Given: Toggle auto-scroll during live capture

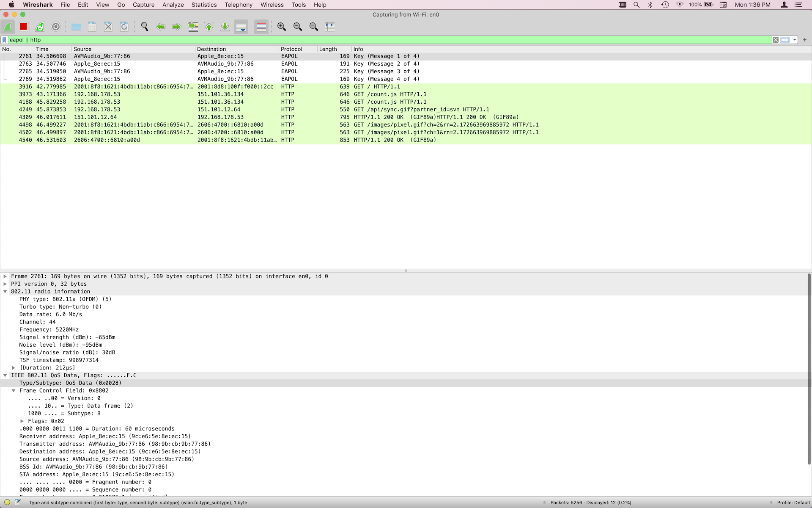Looking at the screenshot, I should [x=241, y=27].
